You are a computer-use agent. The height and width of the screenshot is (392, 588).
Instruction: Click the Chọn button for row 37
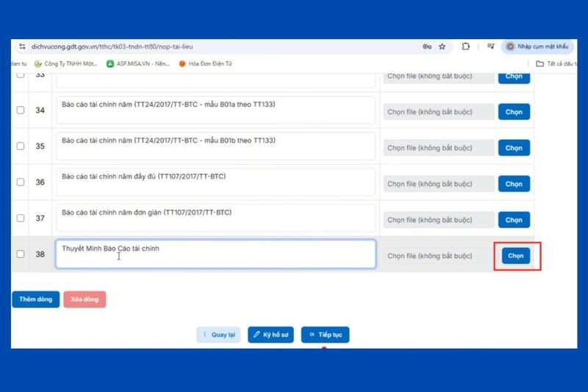click(514, 220)
